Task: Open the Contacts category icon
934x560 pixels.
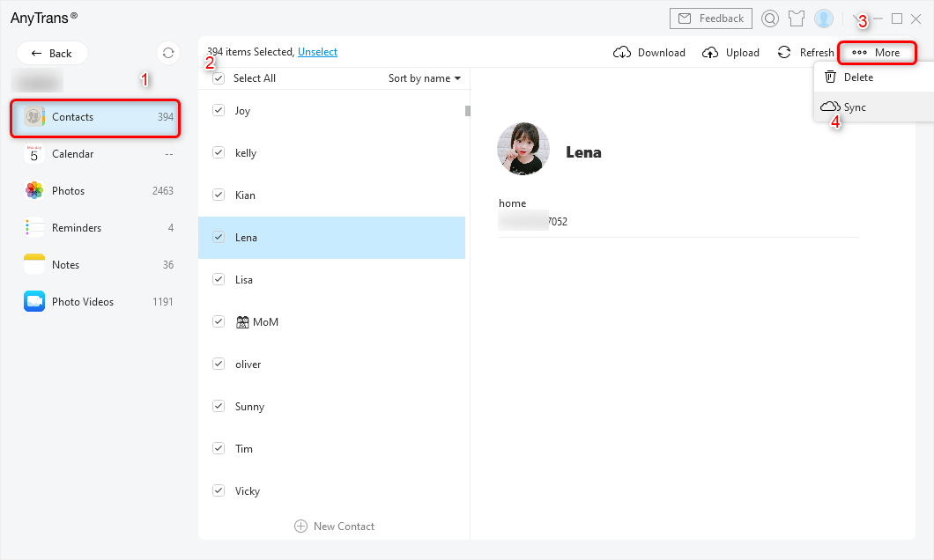Action: tap(34, 116)
